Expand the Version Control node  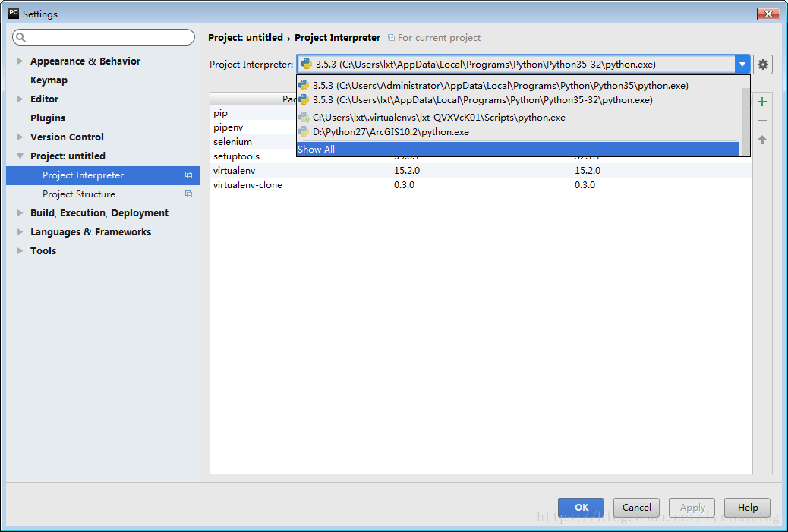[20, 137]
